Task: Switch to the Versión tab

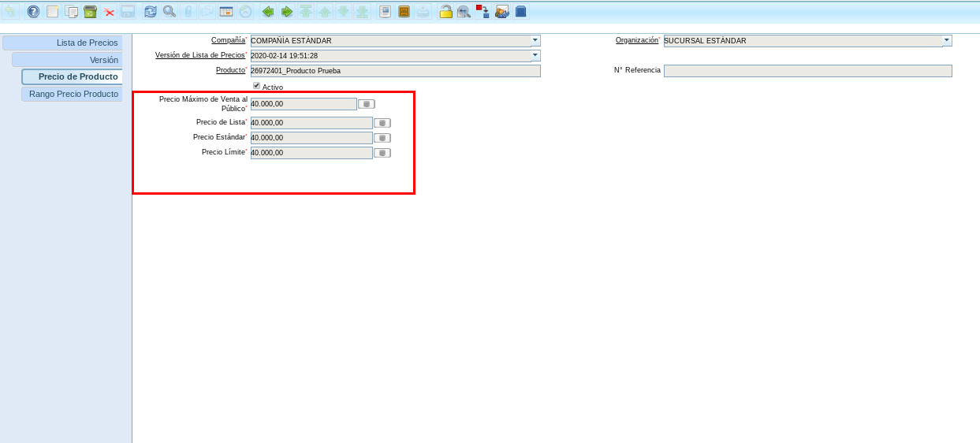Action: click(x=67, y=59)
